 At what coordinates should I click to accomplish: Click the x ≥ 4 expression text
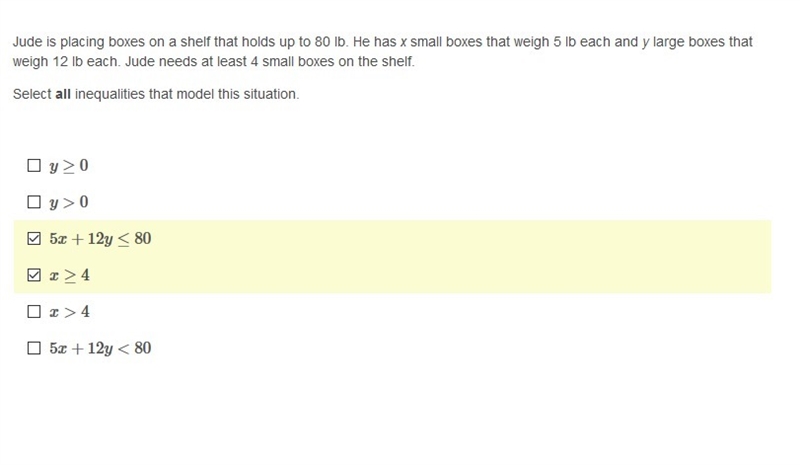point(69,276)
